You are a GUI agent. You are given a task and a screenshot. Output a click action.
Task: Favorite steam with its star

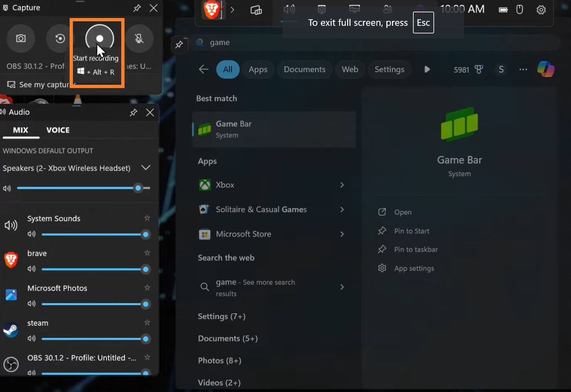(x=147, y=322)
